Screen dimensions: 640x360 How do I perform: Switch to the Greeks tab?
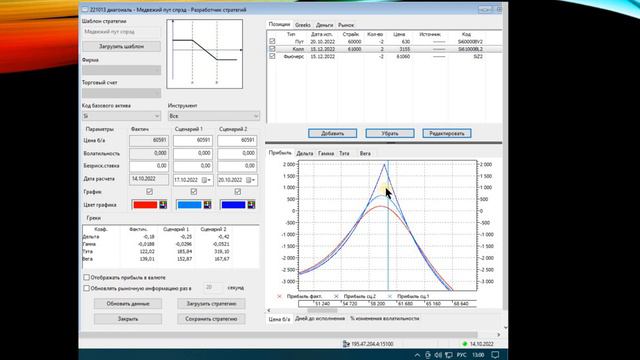(303, 25)
